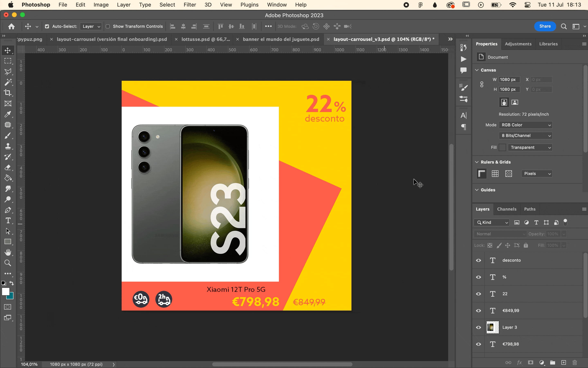Open the Layer menu

[124, 5]
